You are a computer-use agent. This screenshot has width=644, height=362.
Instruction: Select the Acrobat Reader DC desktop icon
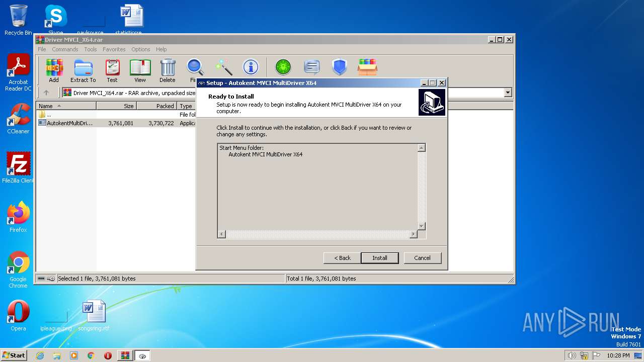coord(18,73)
